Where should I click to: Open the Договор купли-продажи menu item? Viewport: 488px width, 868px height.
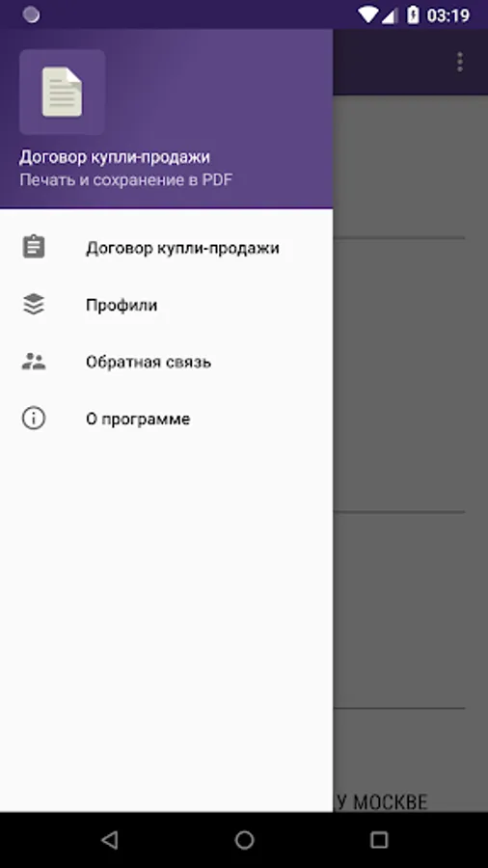[x=167, y=248]
